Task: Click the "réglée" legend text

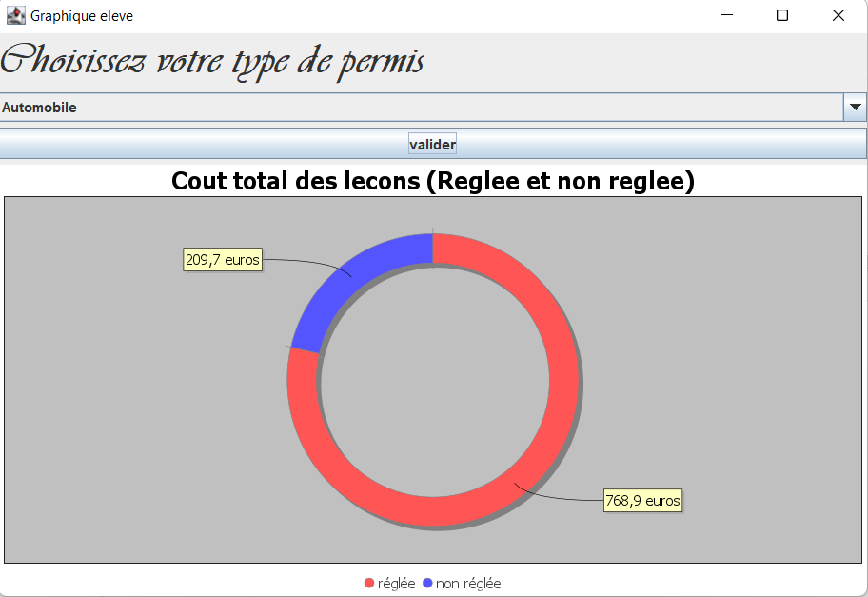Action: 396,584
